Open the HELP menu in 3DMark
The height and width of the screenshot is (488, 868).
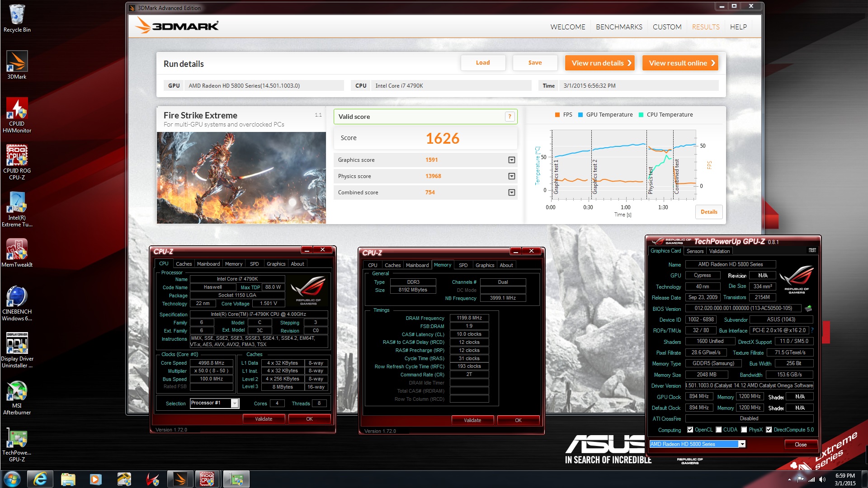click(738, 27)
